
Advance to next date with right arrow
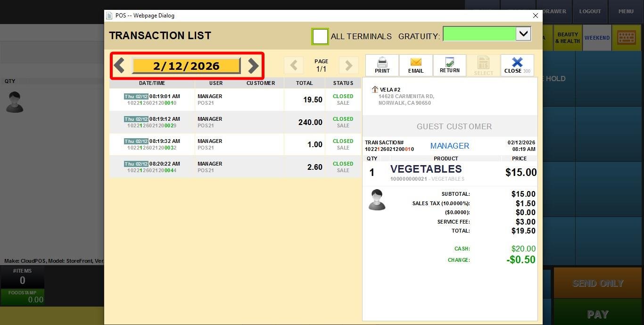tap(253, 66)
